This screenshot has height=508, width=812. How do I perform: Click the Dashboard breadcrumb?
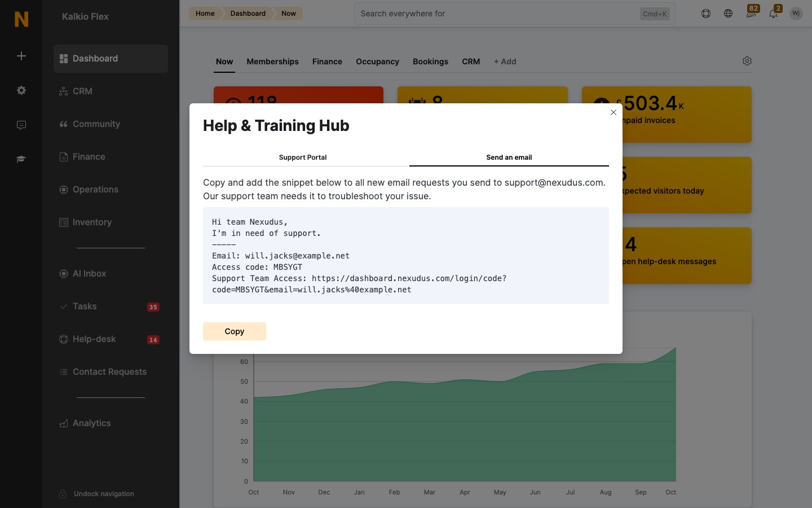[248, 14]
